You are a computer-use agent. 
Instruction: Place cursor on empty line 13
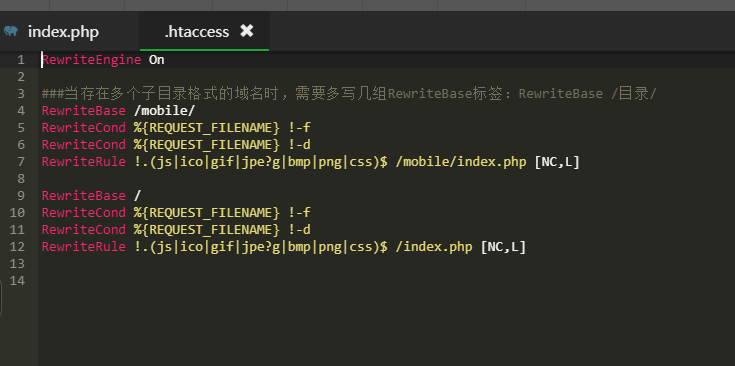click(375, 264)
